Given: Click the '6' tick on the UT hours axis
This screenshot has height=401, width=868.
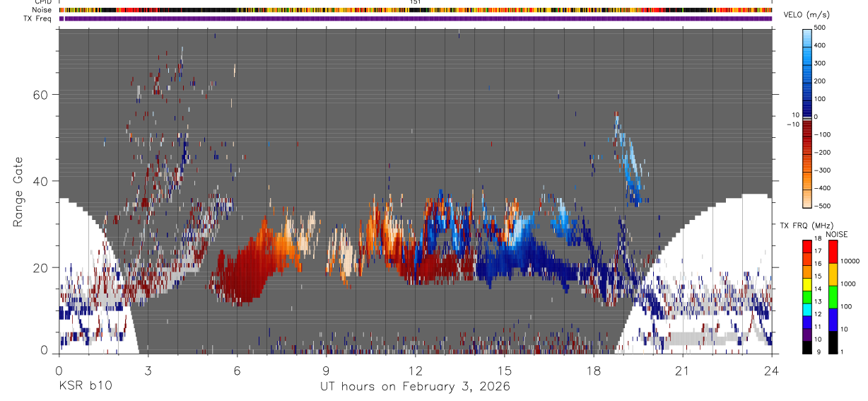Looking at the screenshot, I should tap(237, 370).
